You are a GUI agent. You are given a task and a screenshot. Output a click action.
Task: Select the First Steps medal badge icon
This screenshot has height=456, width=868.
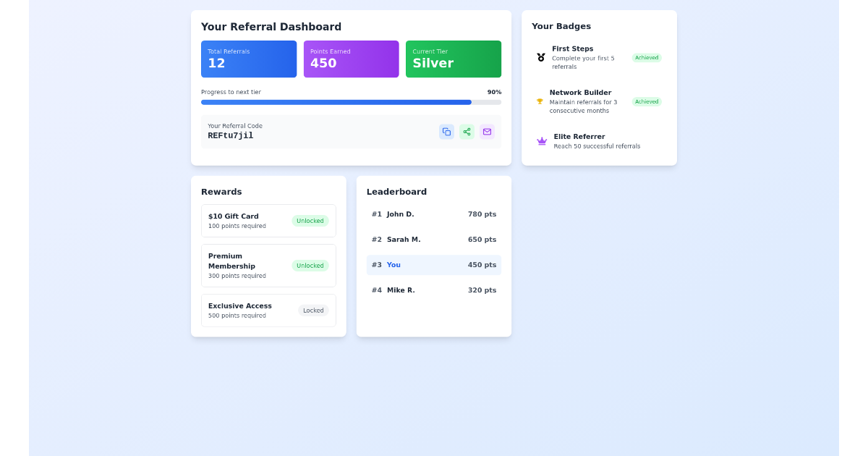[540, 56]
